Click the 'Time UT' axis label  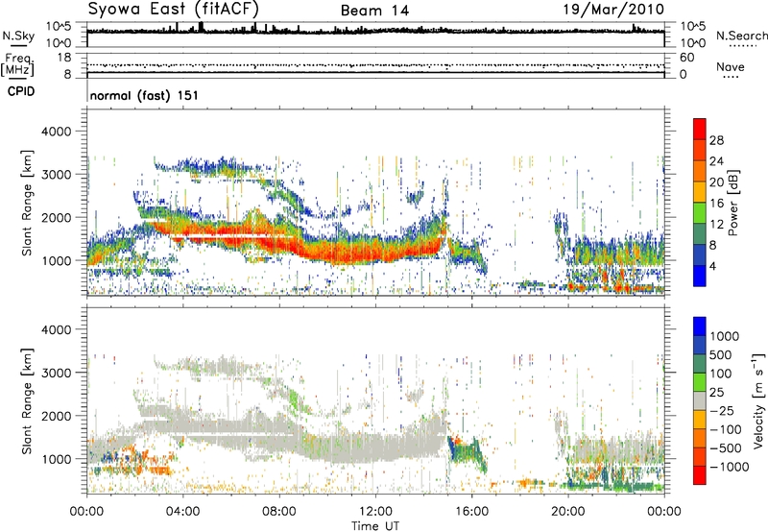(x=375, y=526)
